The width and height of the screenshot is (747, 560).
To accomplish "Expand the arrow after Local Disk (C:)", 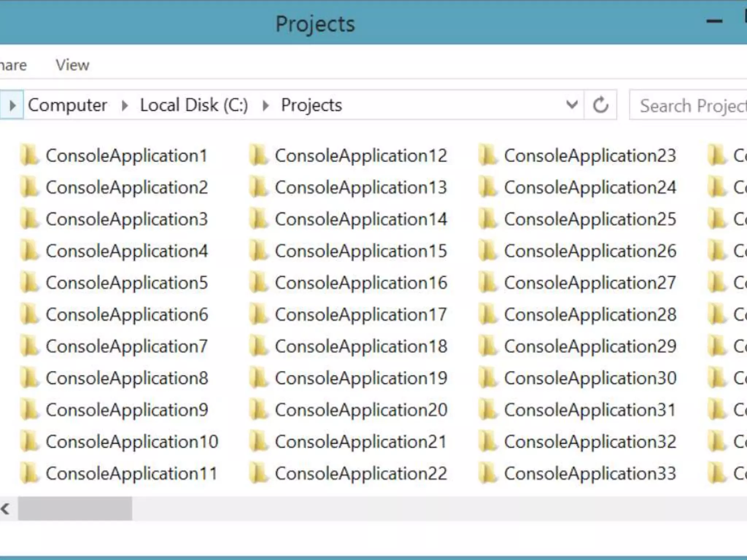I will (x=266, y=106).
